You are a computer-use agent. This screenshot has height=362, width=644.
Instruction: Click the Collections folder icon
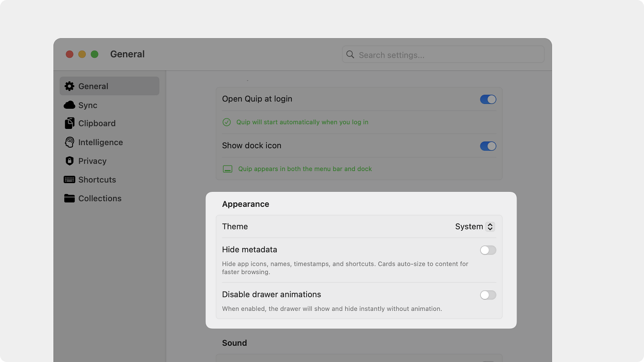[x=69, y=198]
